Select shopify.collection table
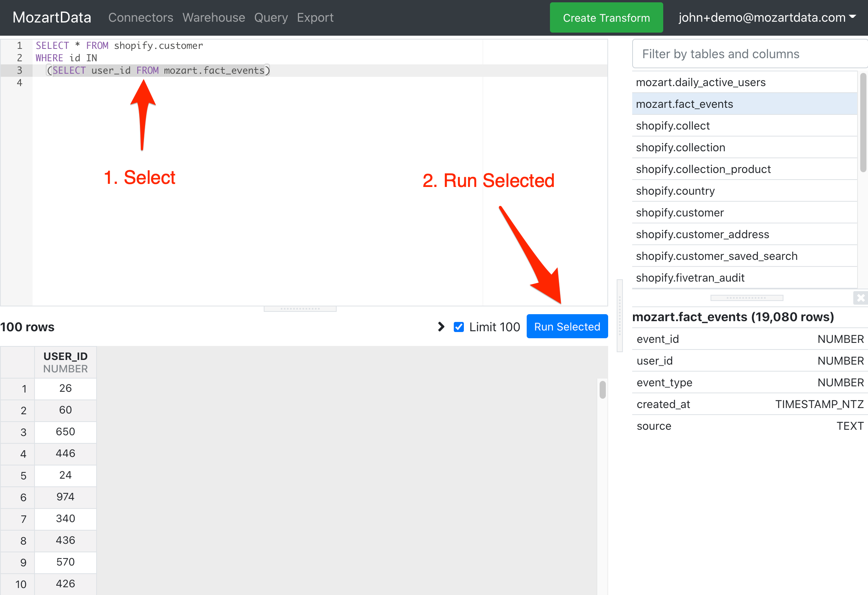This screenshot has width=868, height=595. (x=745, y=147)
